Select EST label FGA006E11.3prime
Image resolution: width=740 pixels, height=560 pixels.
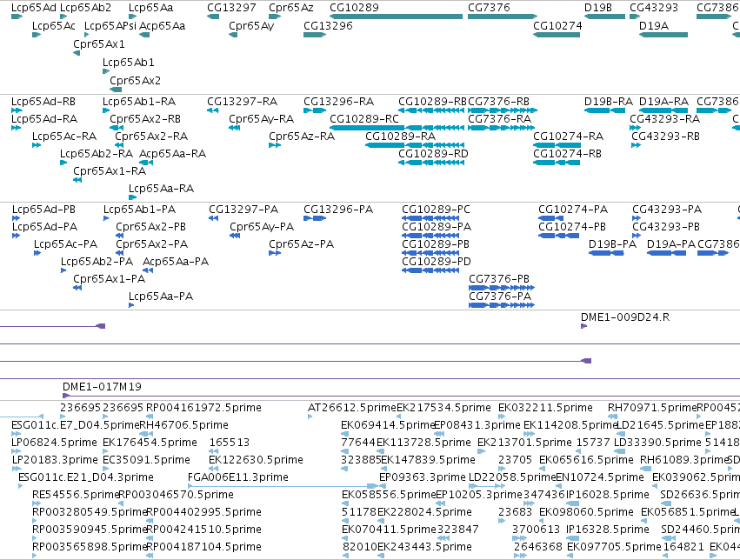point(238,477)
